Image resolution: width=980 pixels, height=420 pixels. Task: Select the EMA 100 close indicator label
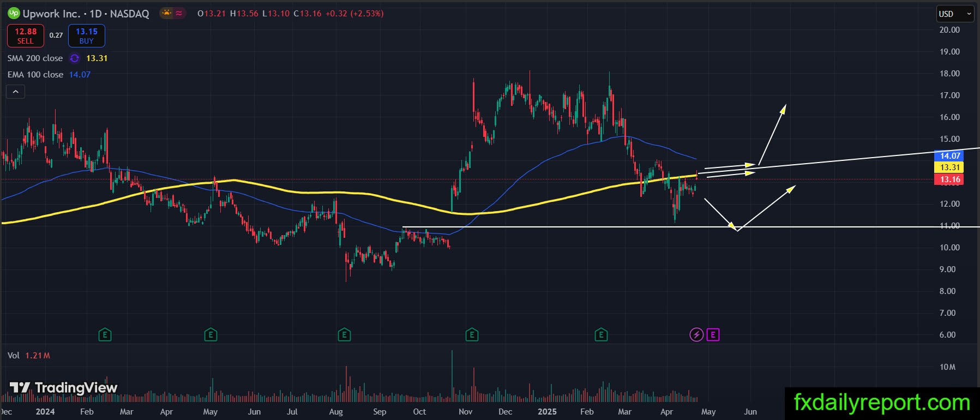(x=35, y=74)
